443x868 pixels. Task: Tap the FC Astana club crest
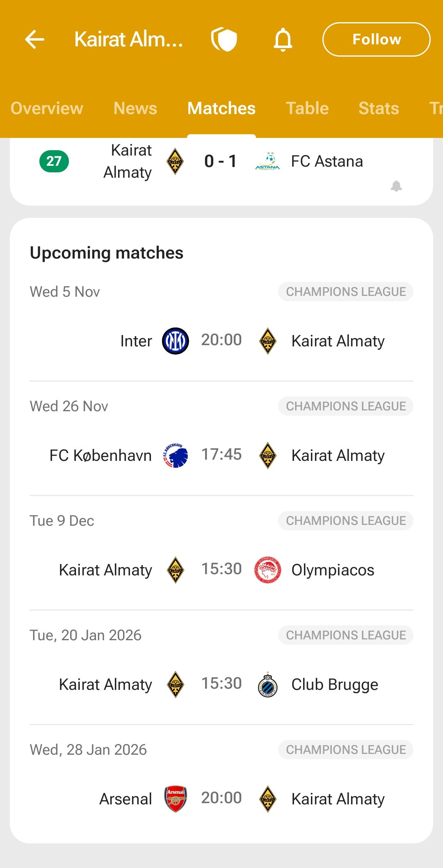[x=267, y=161]
